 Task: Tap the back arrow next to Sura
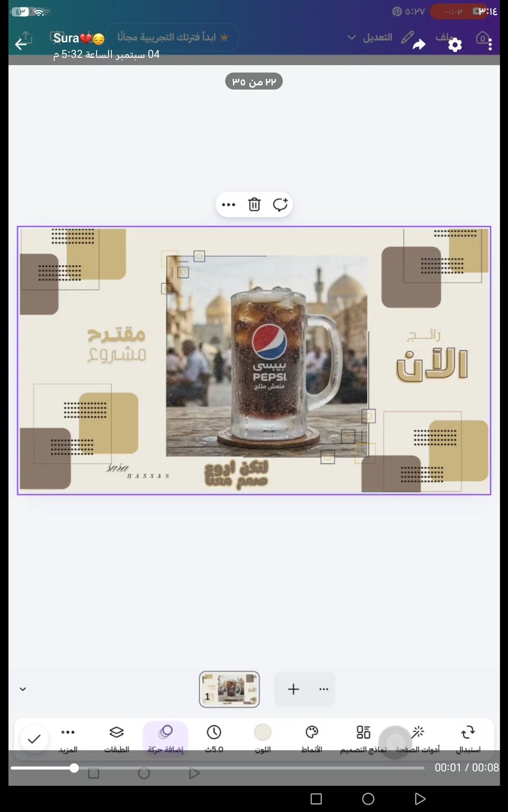tap(21, 45)
